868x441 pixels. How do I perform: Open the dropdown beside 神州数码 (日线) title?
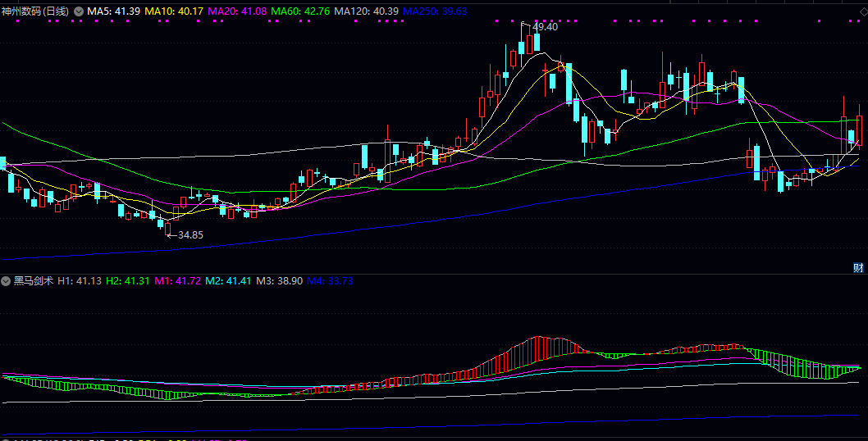(79, 11)
